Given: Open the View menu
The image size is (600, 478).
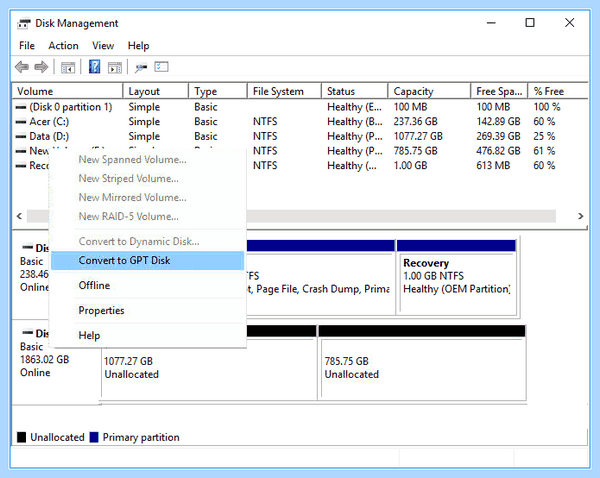Looking at the screenshot, I should [x=103, y=46].
